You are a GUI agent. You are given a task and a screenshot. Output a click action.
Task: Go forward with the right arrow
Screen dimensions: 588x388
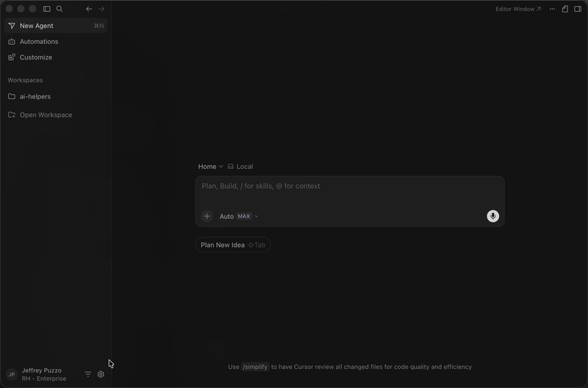[101, 9]
